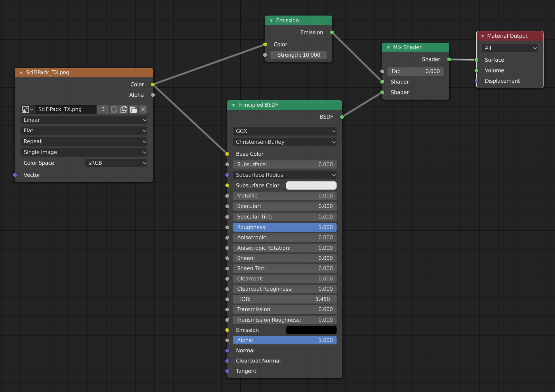Click the image browse icon beside SciFiPack_TX.png
The width and height of the screenshot is (555, 392).
pyautogui.click(x=27, y=109)
